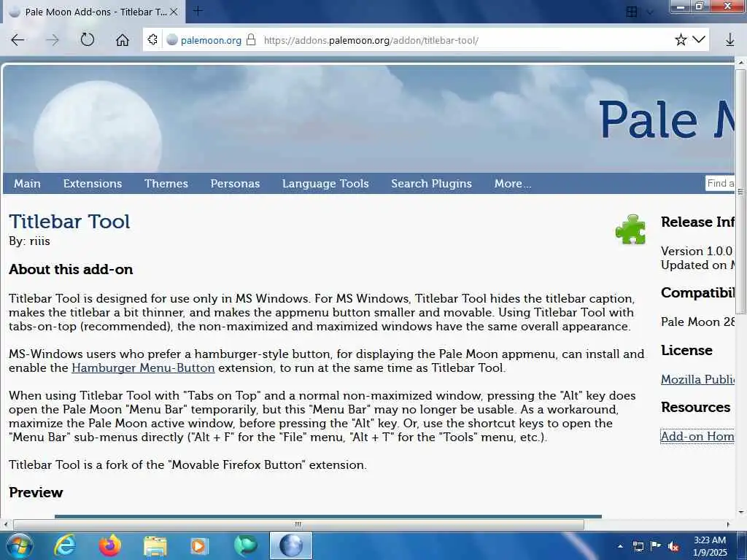Expand the bookmark star dropdown arrow
This screenshot has height=560, width=747.
coord(699,39)
